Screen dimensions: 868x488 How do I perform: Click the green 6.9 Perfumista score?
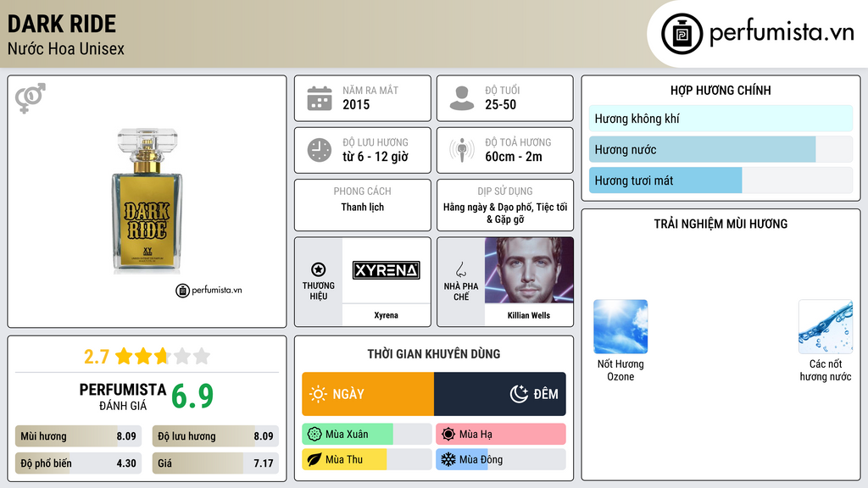pos(192,396)
